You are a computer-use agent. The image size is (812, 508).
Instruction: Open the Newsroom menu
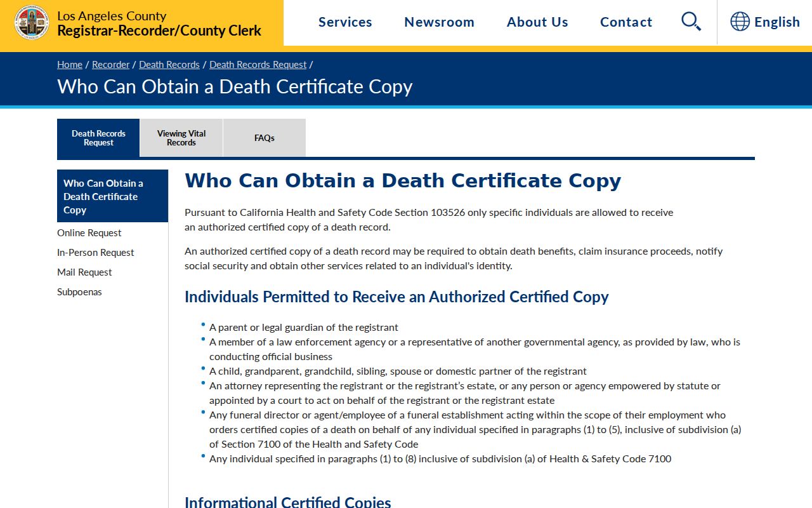click(x=439, y=22)
